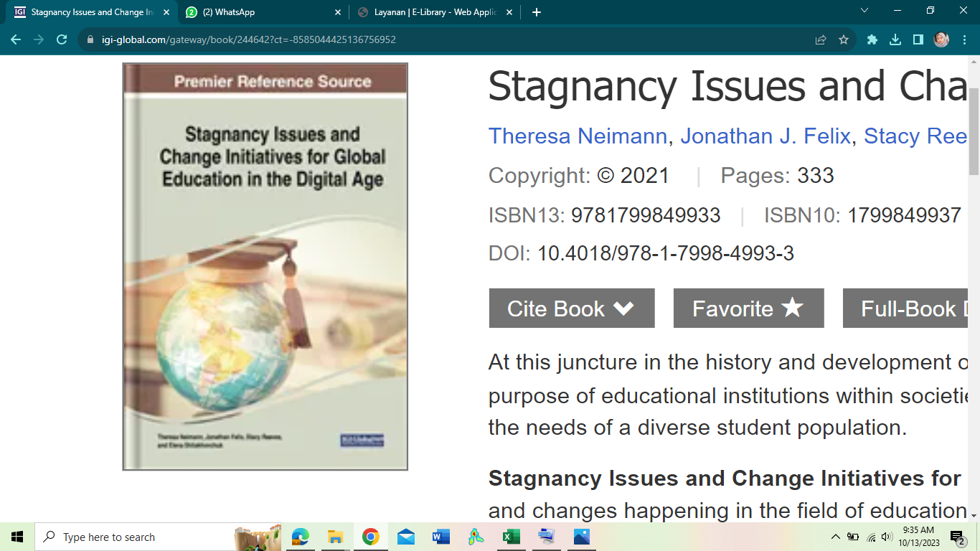Click the page vertical scrollbar thumb
Screen dimensions: 980x551
[x=974, y=133]
